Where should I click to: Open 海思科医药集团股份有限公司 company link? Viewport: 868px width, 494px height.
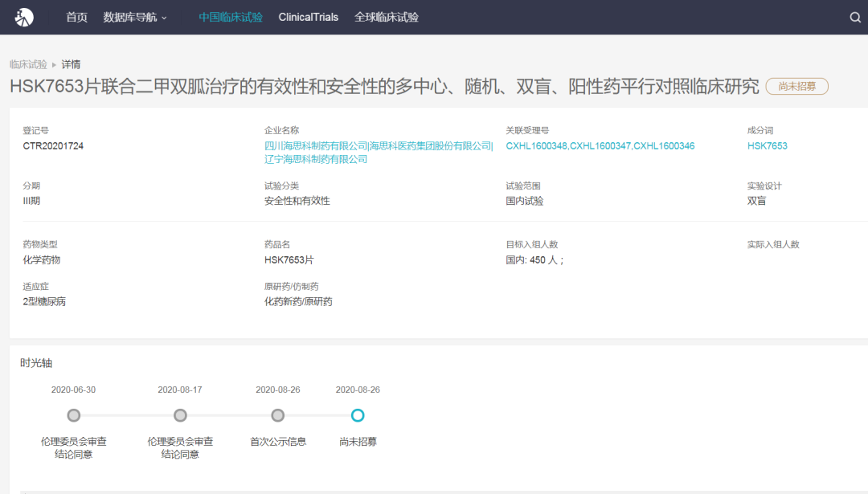coord(430,146)
